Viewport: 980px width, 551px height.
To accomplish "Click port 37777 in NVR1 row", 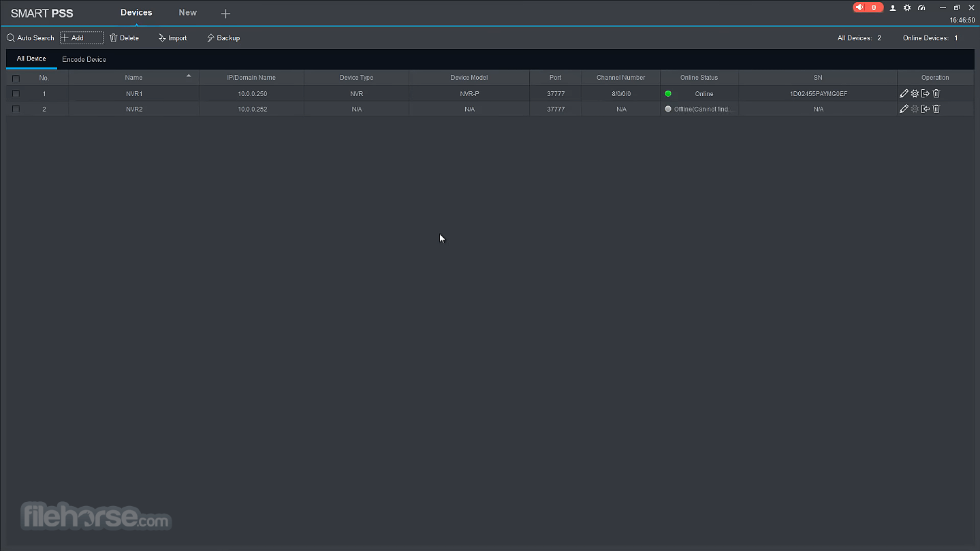I will click(x=555, y=94).
